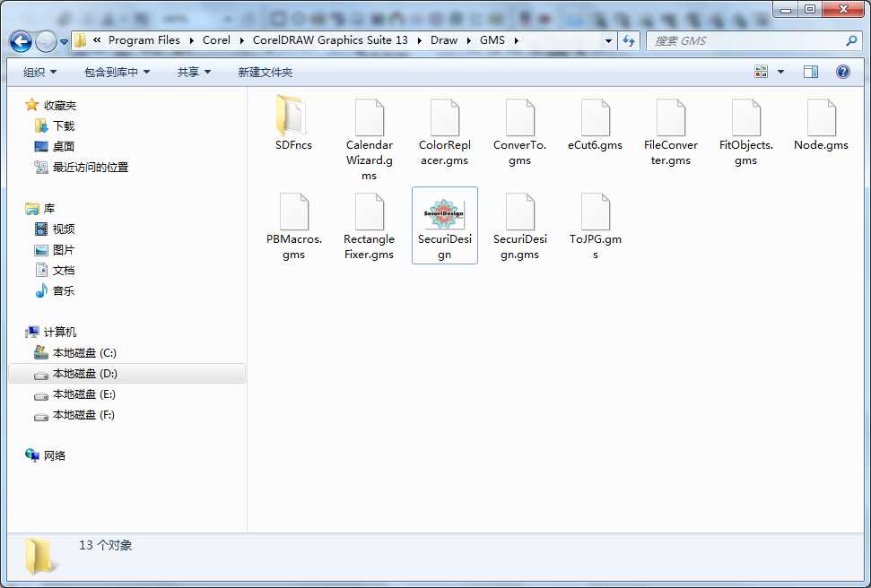Click CorelDRAW Graphics Suite 13 breadcrumb
The width and height of the screenshot is (871, 588).
click(330, 40)
